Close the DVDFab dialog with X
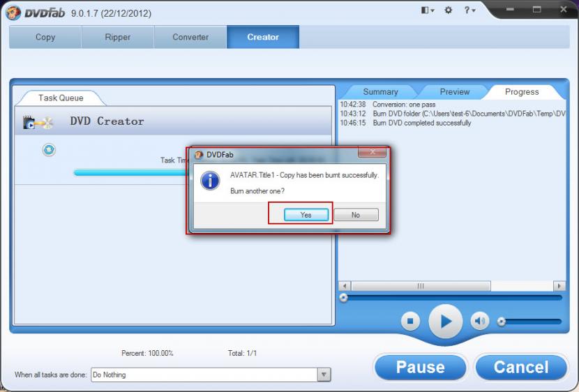Screen dimensions: 579x392 click(x=373, y=152)
